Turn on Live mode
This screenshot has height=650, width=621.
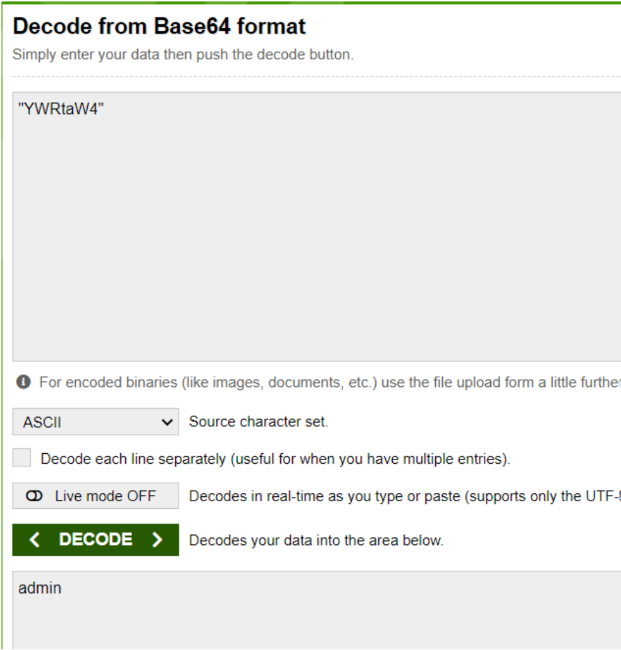pyautogui.click(x=96, y=496)
